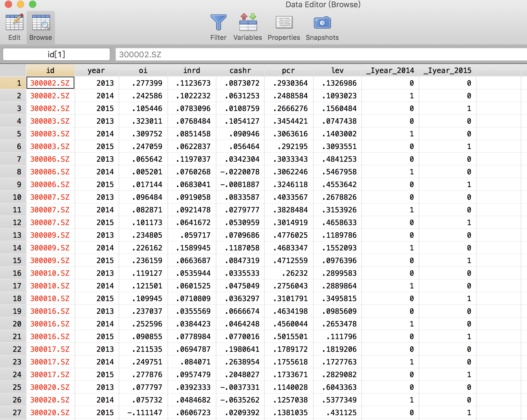Click year cell 2015 in row 9
This screenshot has width=527, height=420.
click(x=105, y=184)
